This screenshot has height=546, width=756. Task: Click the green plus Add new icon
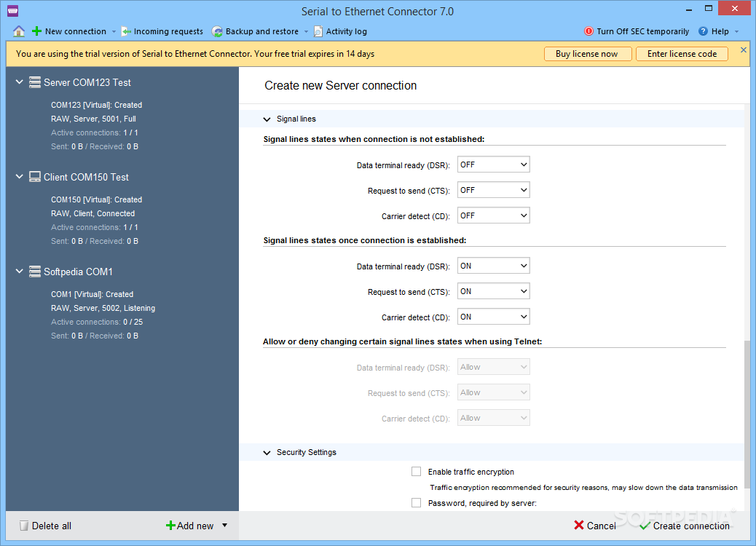(x=170, y=526)
